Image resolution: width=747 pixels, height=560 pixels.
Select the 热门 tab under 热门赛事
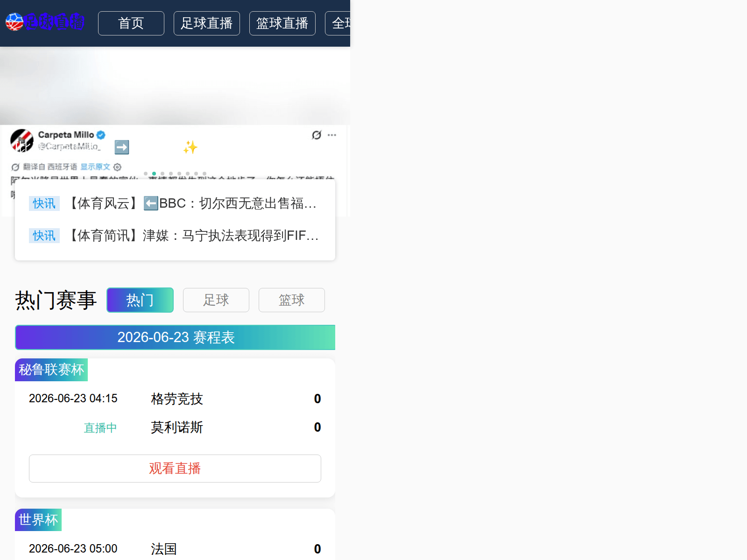click(x=140, y=300)
